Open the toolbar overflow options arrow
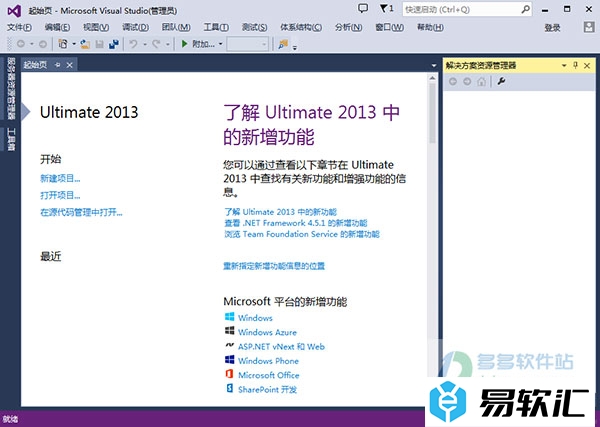This screenshot has width=600, height=427. coord(295,48)
